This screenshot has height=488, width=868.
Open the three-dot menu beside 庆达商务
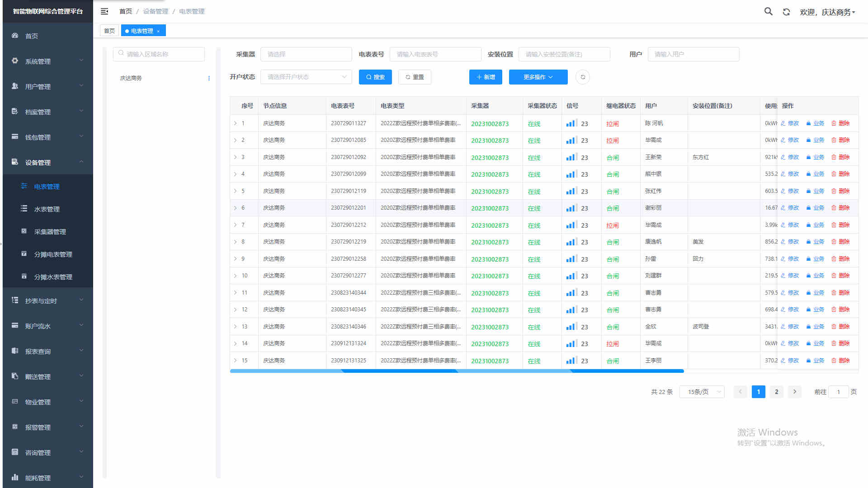(209, 78)
